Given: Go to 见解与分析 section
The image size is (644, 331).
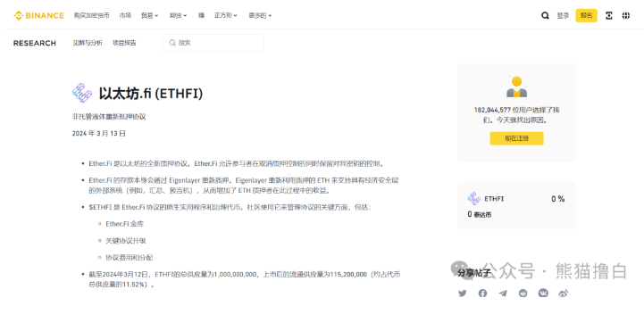Looking at the screenshot, I should tap(88, 43).
